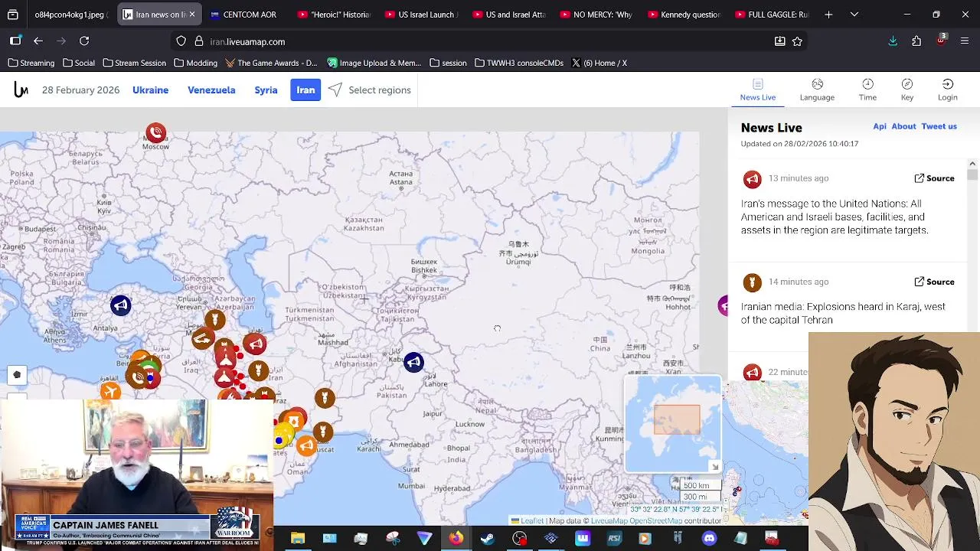
Task: Click the minimap overview thumbnail
Action: pos(672,423)
